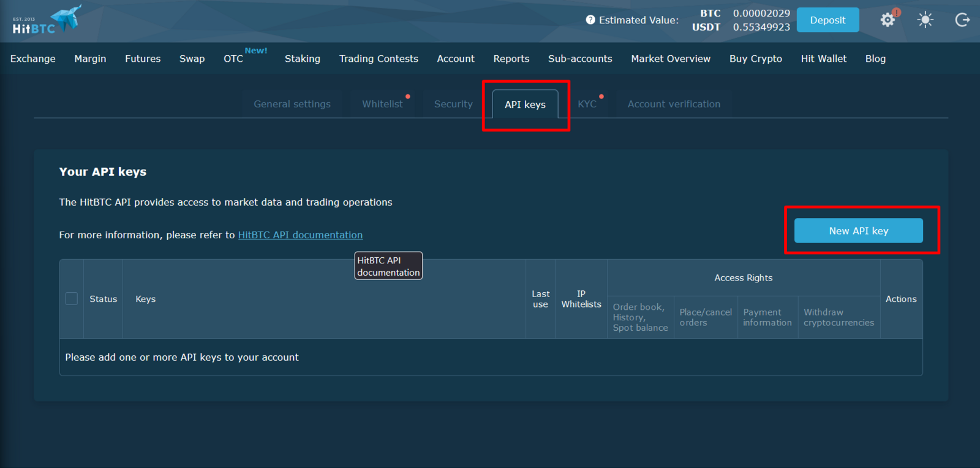This screenshot has width=980, height=468.
Task: Click the Access Rights header
Action: (x=744, y=278)
